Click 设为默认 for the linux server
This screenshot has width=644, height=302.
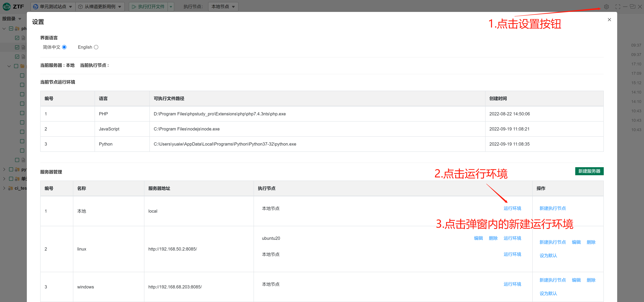click(548, 256)
